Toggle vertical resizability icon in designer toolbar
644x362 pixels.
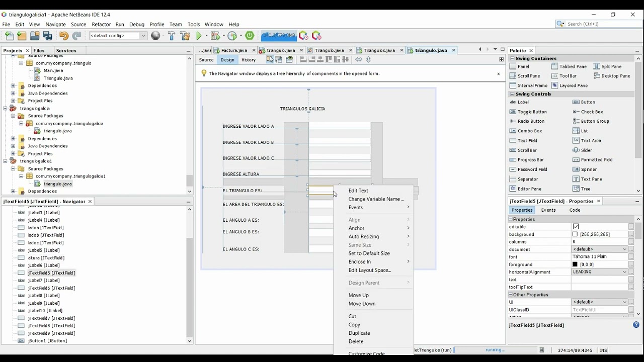click(368, 59)
